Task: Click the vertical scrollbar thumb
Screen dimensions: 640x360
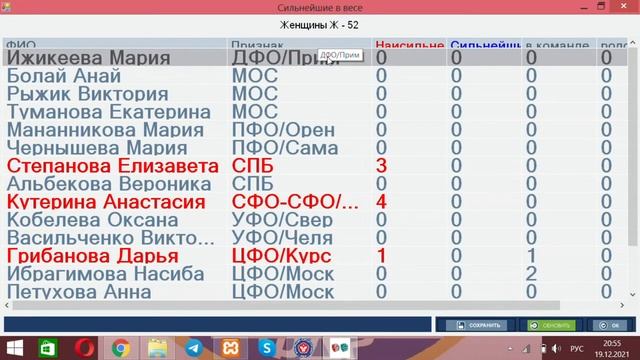Action: point(633,147)
